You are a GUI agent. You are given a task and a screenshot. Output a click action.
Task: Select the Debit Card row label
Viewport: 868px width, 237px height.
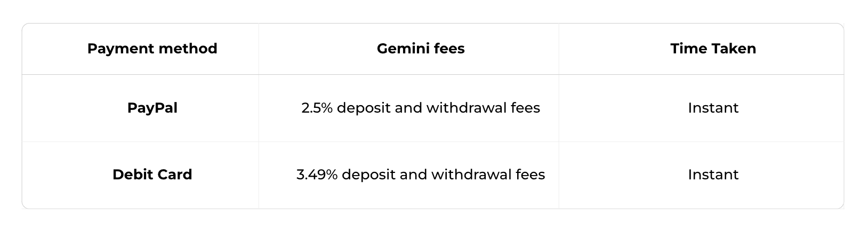coord(152,175)
